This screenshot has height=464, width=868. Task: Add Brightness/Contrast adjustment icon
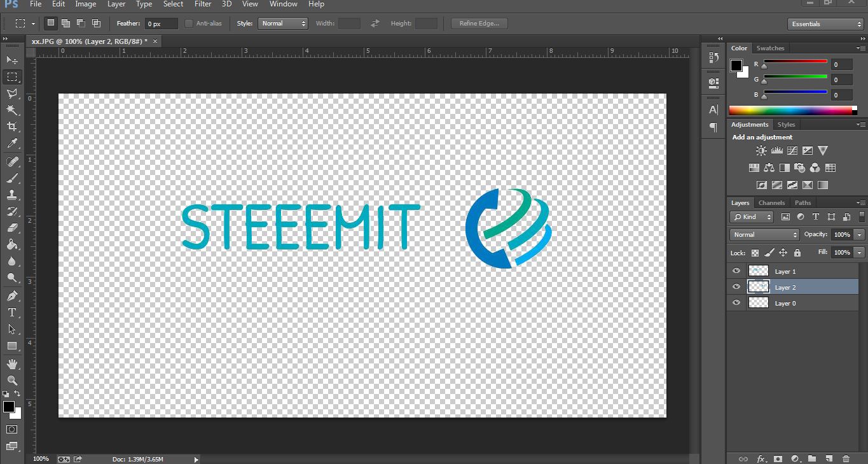pos(761,151)
